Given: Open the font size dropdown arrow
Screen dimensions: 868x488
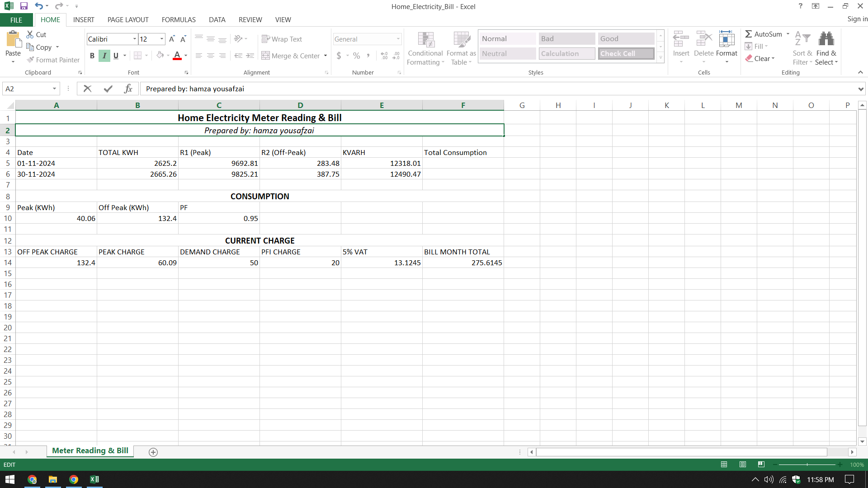Looking at the screenshot, I should (162, 39).
